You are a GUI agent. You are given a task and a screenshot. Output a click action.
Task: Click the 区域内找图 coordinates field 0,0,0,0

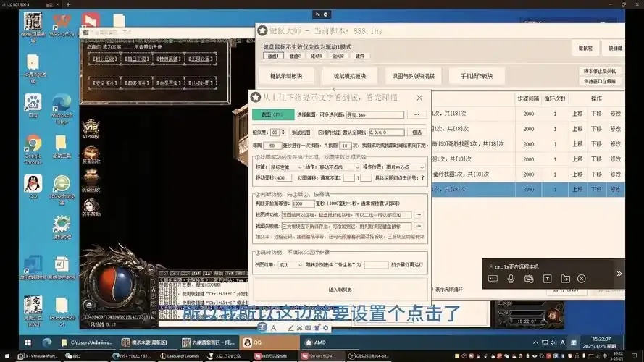click(387, 132)
